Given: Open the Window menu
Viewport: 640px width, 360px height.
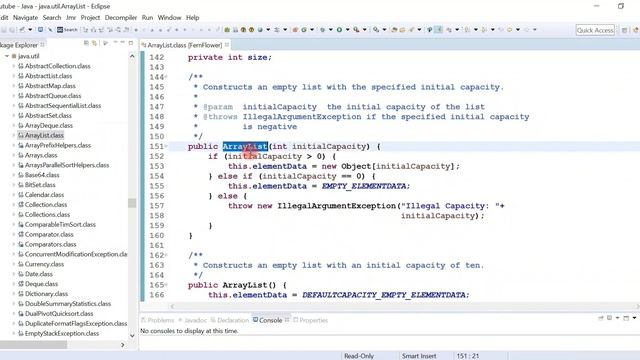Looking at the screenshot, I should coord(169,18).
